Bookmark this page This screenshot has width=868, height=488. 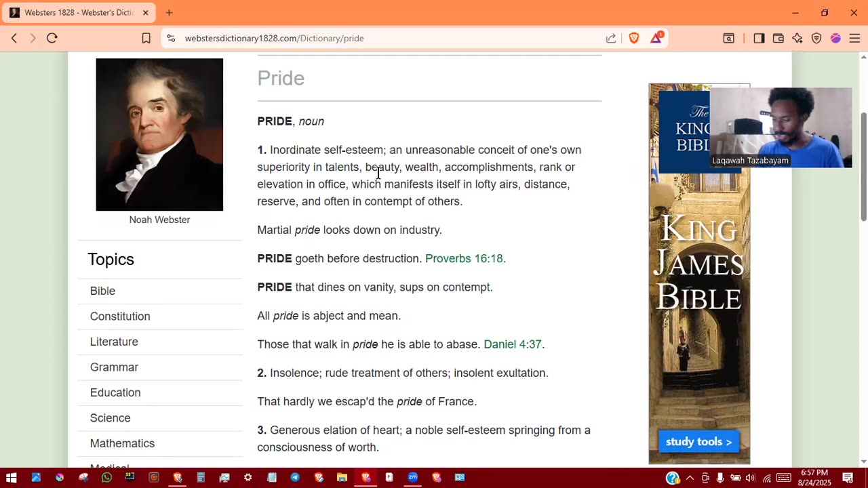(x=146, y=39)
